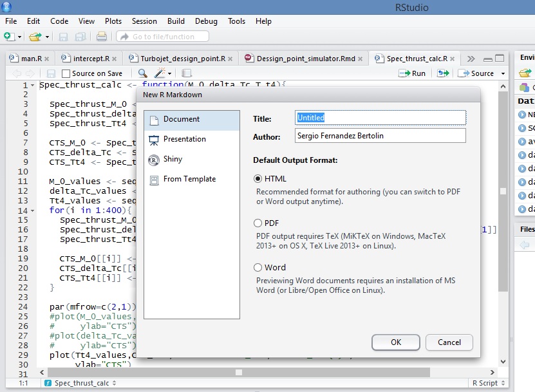Navigate back using the left arrow icon
535x392 pixels.
[16, 73]
